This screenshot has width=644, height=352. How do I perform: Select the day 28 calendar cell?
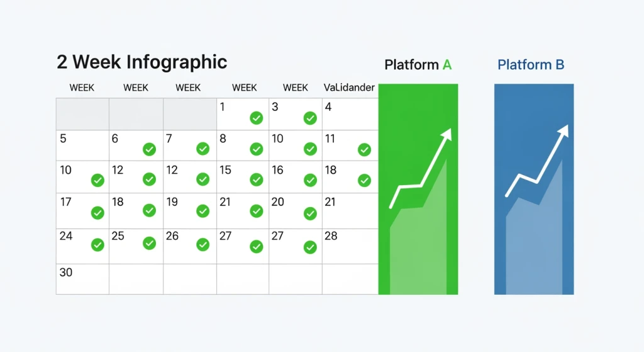click(x=350, y=246)
